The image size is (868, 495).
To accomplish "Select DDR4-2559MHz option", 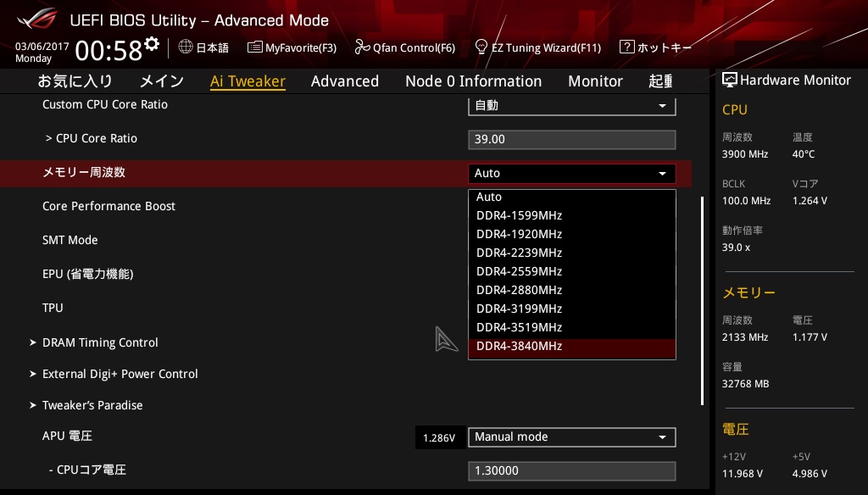I will click(572, 271).
